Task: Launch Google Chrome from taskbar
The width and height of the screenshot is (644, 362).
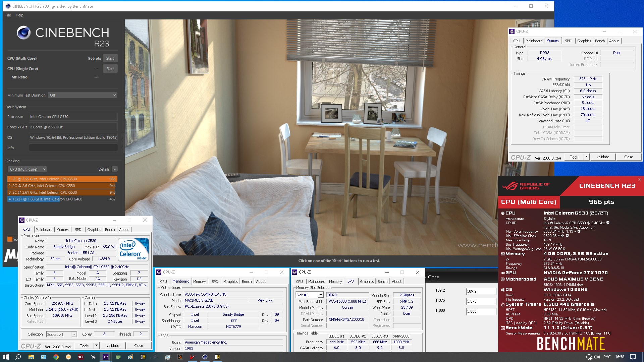Action: [x=56, y=357]
